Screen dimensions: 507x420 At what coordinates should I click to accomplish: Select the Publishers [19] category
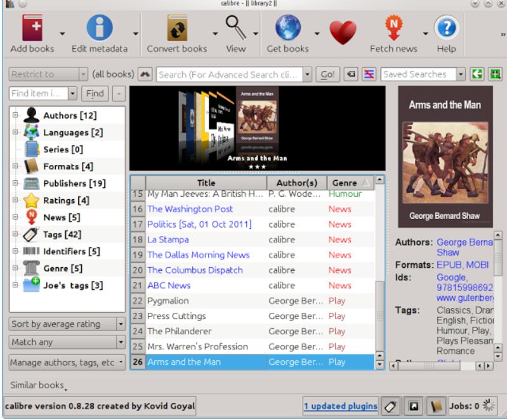(74, 183)
